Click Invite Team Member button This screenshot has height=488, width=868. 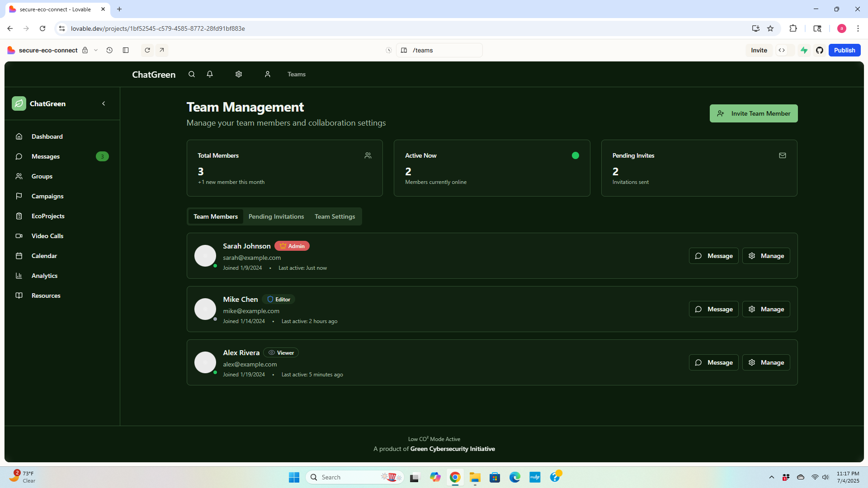pos(753,113)
